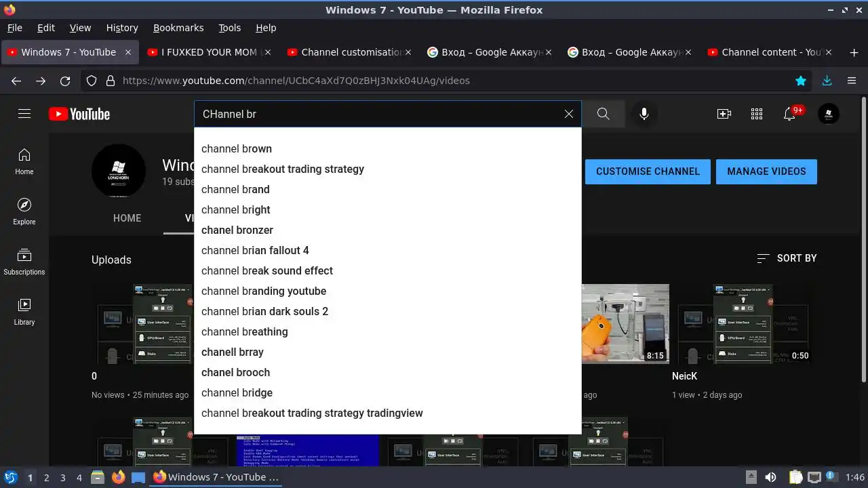Go forward with the browser arrow

[x=41, y=81]
